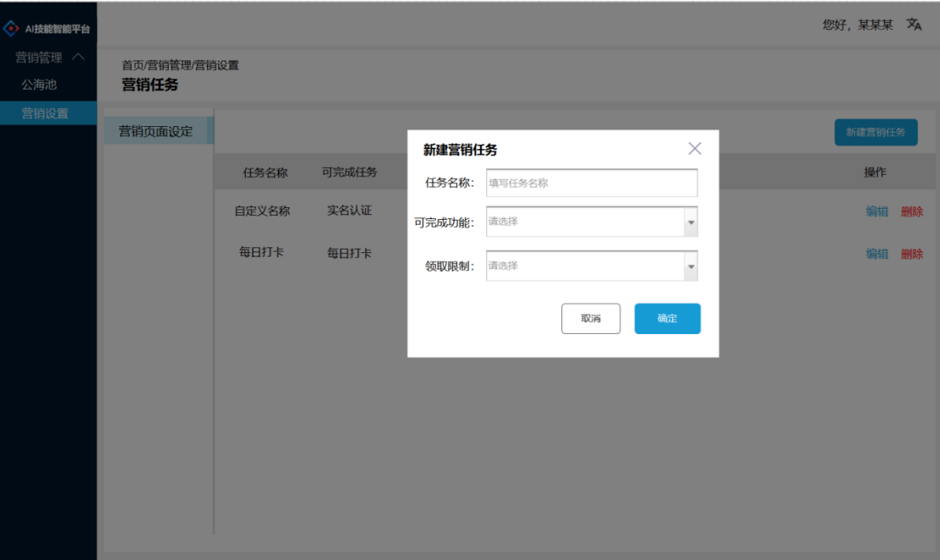Click the 取消 cancel button

pyautogui.click(x=590, y=318)
